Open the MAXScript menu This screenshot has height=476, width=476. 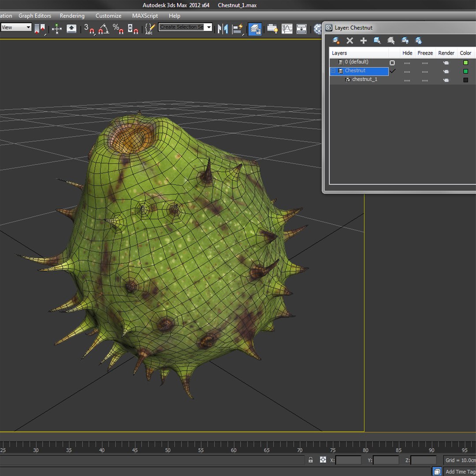145,16
